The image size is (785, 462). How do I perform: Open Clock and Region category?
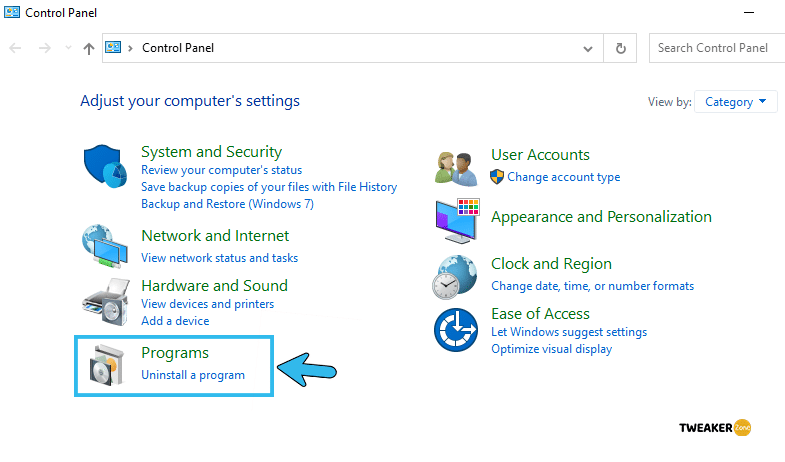click(x=551, y=264)
